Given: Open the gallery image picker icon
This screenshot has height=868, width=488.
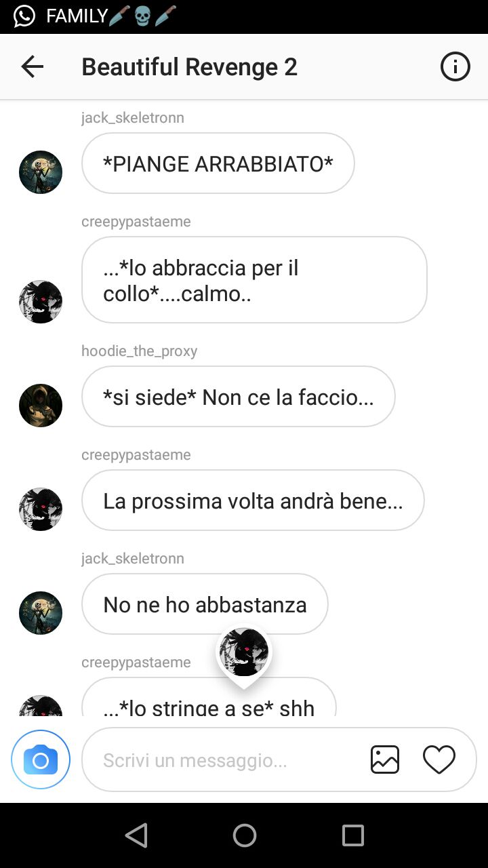Looking at the screenshot, I should click(385, 759).
